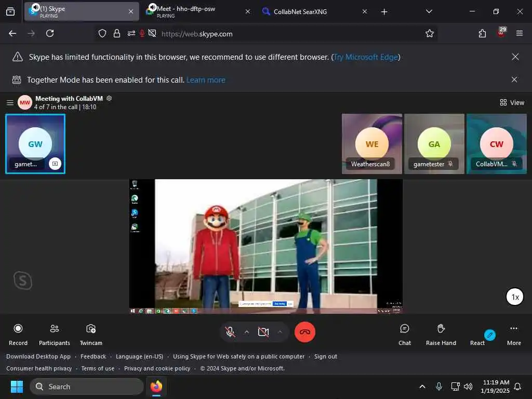Open the Extensions puzzle icon
This screenshot has width=532, height=399.
coord(482,33)
